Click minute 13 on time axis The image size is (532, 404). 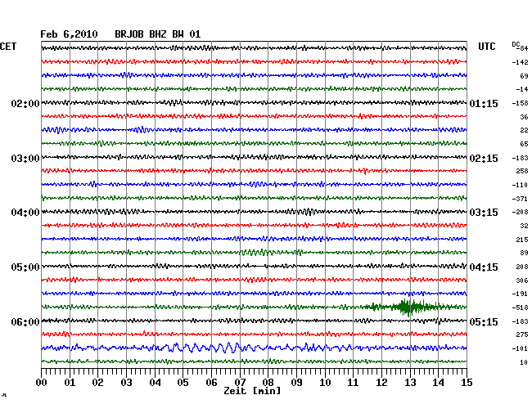pos(410,383)
